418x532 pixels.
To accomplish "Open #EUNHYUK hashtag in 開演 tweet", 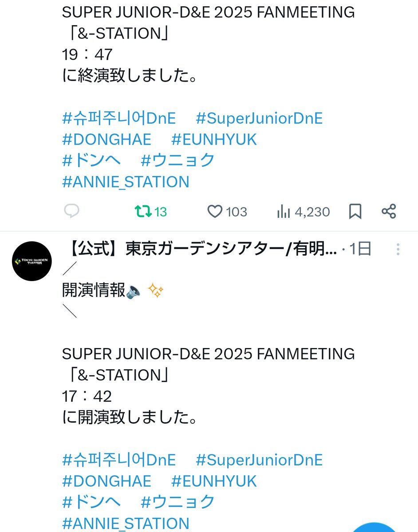I will 214,481.
